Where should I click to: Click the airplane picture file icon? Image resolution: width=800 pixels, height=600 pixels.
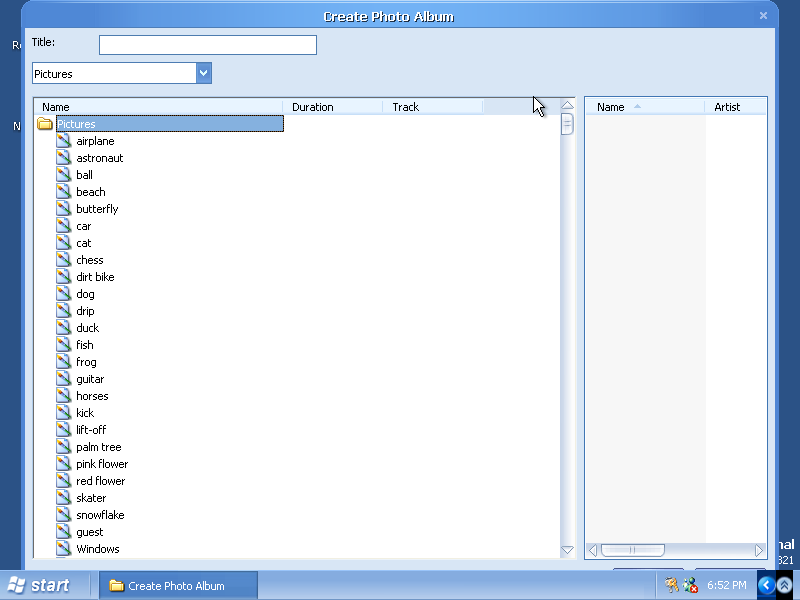click(x=64, y=141)
